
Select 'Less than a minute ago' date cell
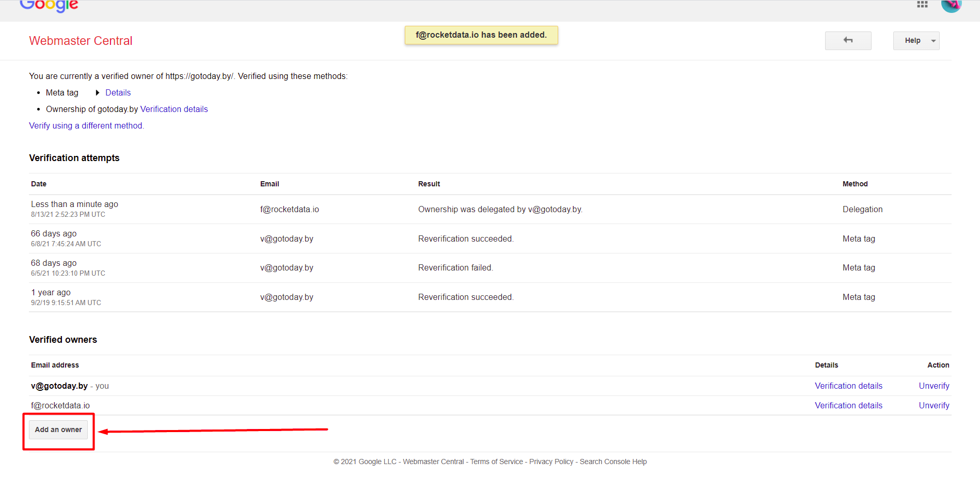(x=74, y=204)
